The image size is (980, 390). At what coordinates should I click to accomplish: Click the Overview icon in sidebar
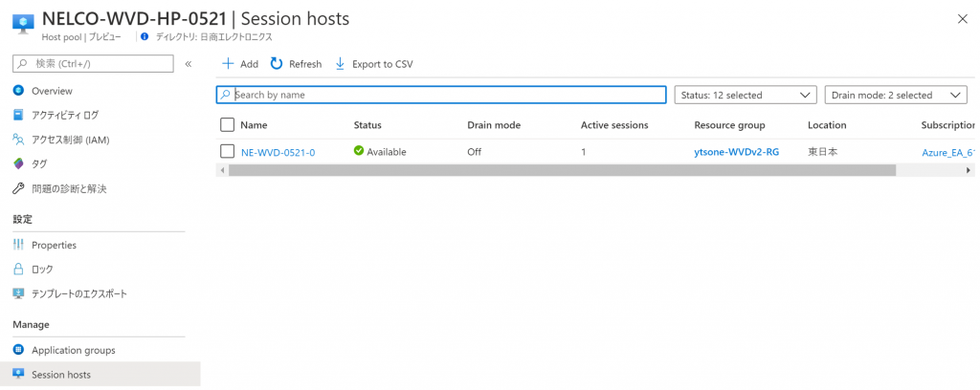[18, 90]
